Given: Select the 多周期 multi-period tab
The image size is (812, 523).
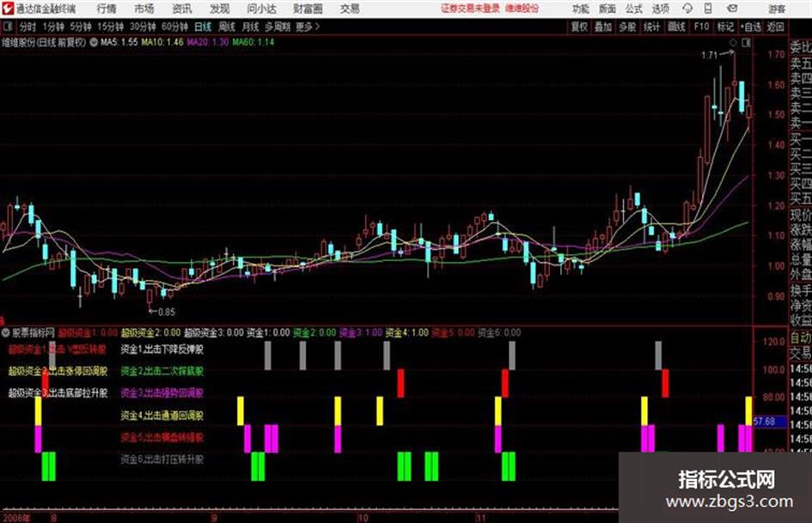Looking at the screenshot, I should [277, 27].
